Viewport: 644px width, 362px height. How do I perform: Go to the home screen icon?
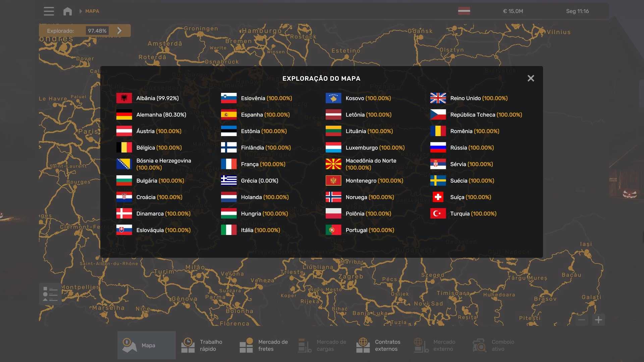click(x=67, y=11)
